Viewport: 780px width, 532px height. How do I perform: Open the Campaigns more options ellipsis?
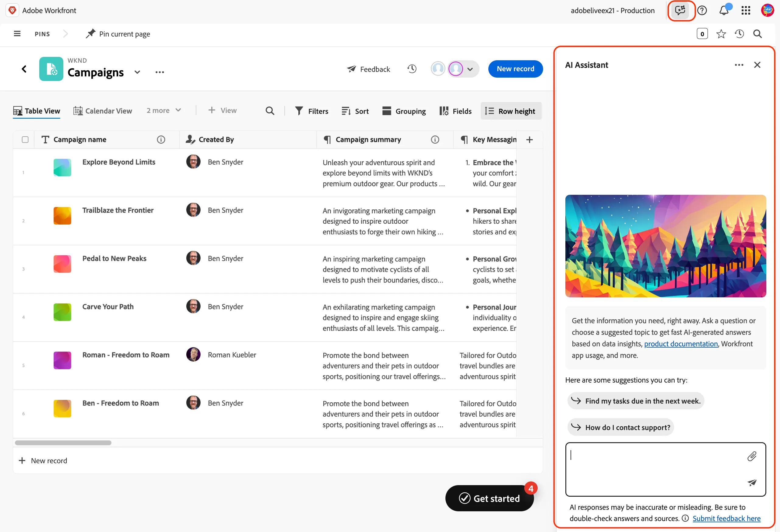coord(160,72)
